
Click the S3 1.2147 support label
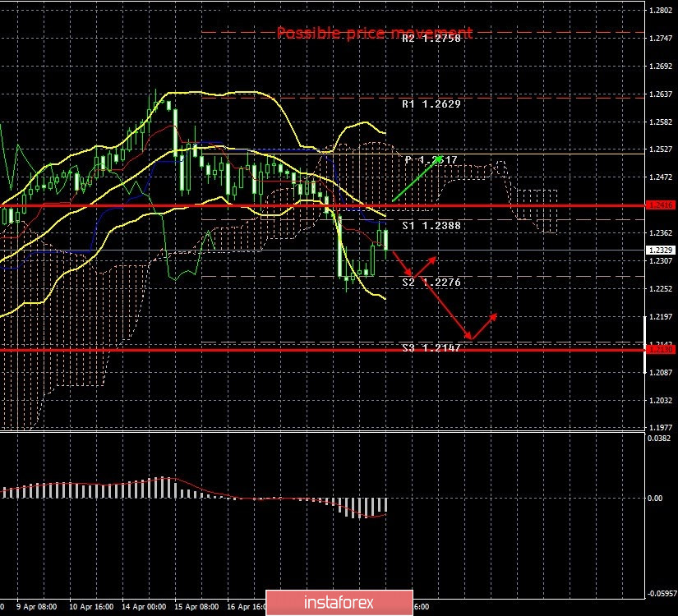[431, 348]
